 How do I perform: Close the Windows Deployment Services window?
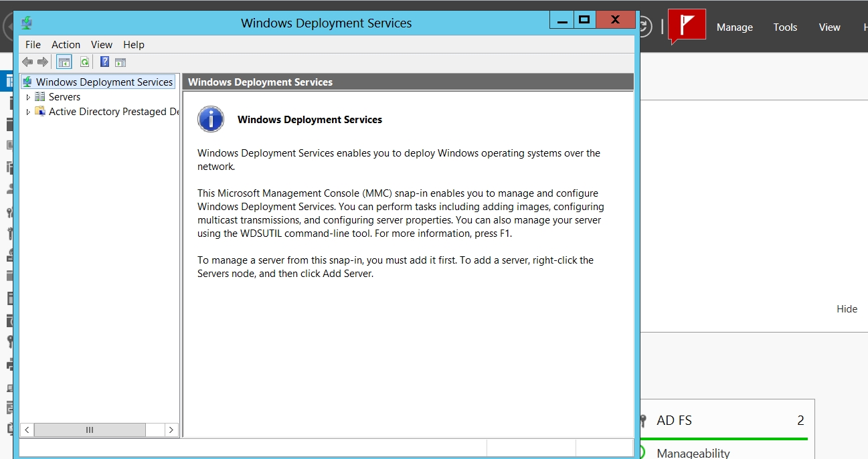pyautogui.click(x=615, y=20)
